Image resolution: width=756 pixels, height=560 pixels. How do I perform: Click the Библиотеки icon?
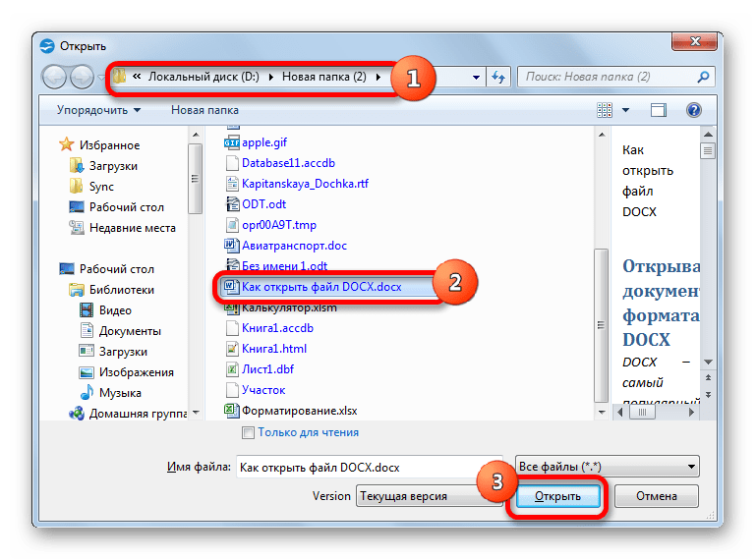(x=76, y=290)
